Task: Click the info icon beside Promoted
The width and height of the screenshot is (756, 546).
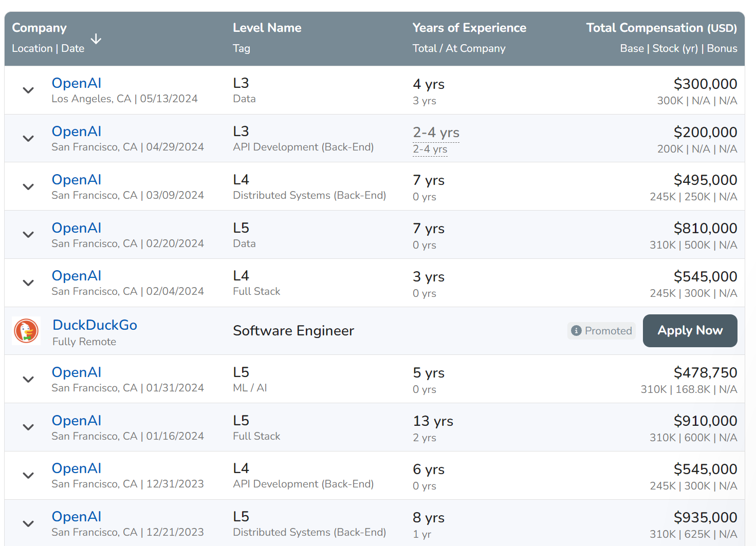Action: click(x=577, y=331)
